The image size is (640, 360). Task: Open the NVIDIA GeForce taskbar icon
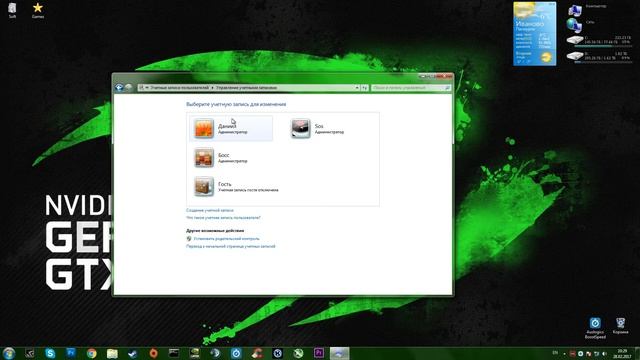tap(195, 353)
